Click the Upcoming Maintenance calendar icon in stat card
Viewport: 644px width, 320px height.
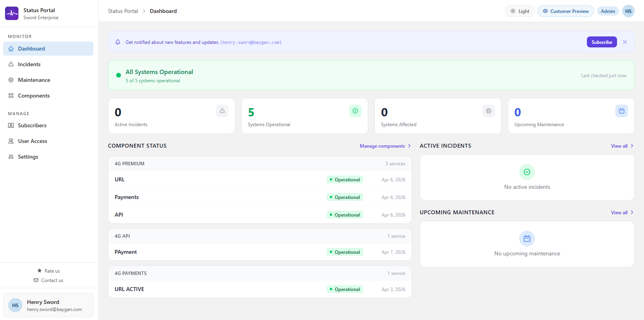pyautogui.click(x=622, y=111)
